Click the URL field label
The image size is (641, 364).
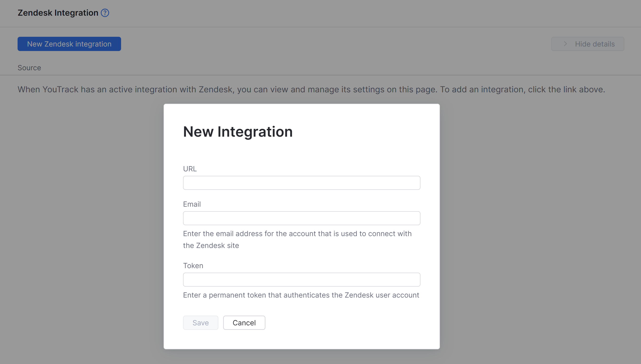[x=190, y=169]
